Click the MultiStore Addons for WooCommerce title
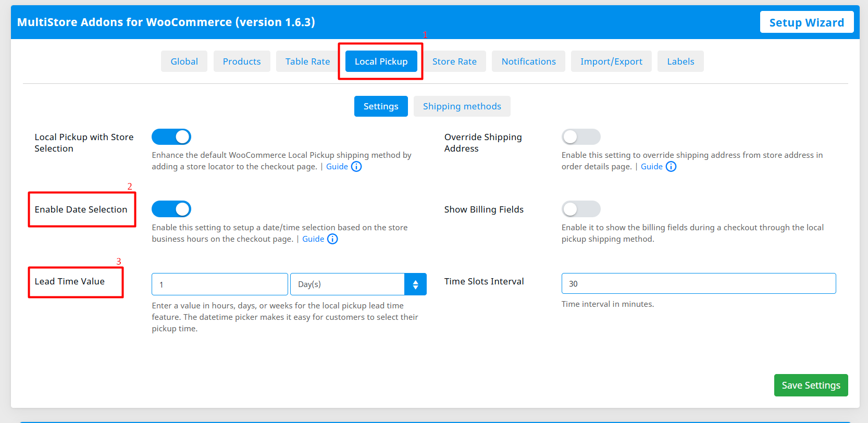The image size is (868, 423). point(166,22)
